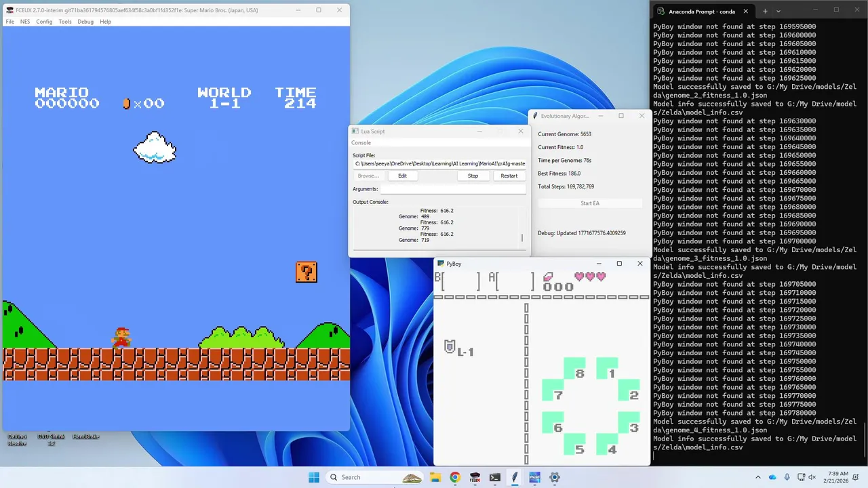
Task: Open the Config menu in FCEUX
Action: pyautogui.click(x=44, y=22)
